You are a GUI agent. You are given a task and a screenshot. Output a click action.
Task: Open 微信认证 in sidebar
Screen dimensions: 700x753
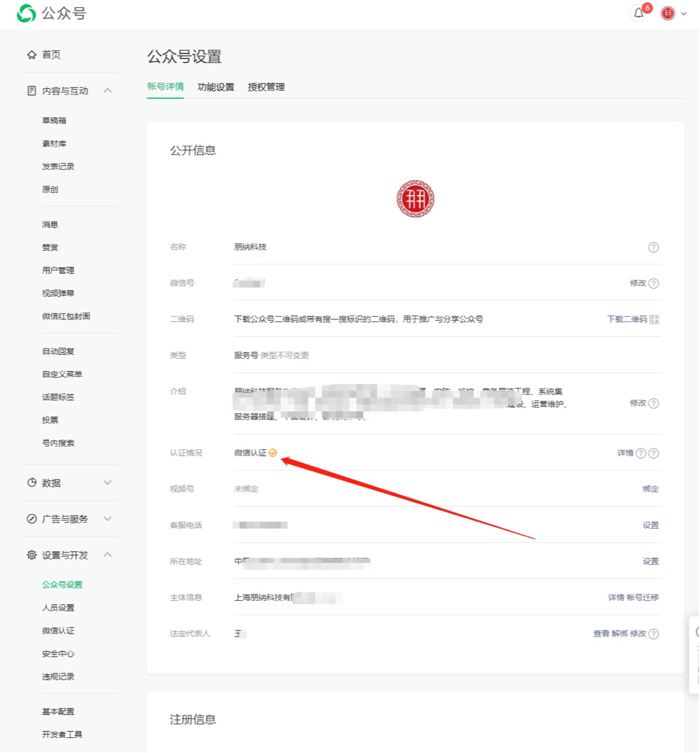click(x=58, y=631)
